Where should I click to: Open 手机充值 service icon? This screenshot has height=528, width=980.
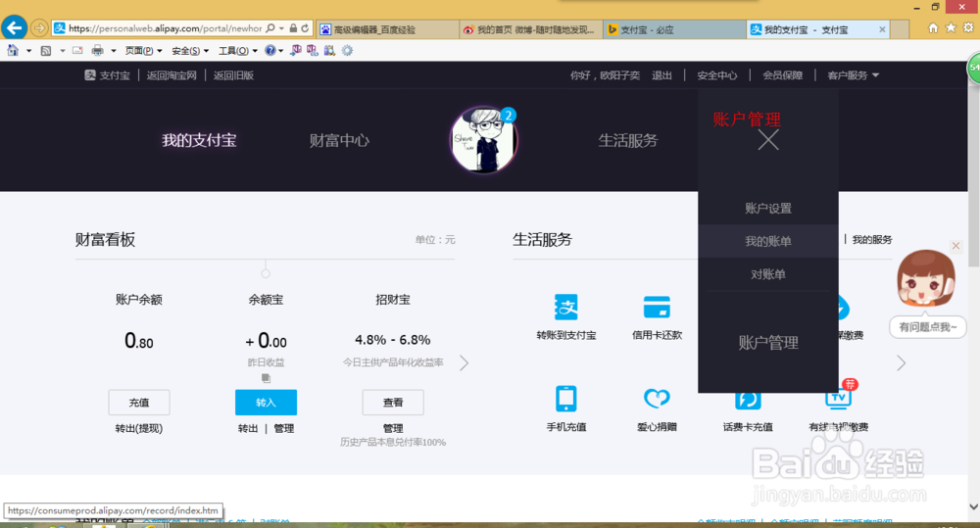(x=566, y=399)
